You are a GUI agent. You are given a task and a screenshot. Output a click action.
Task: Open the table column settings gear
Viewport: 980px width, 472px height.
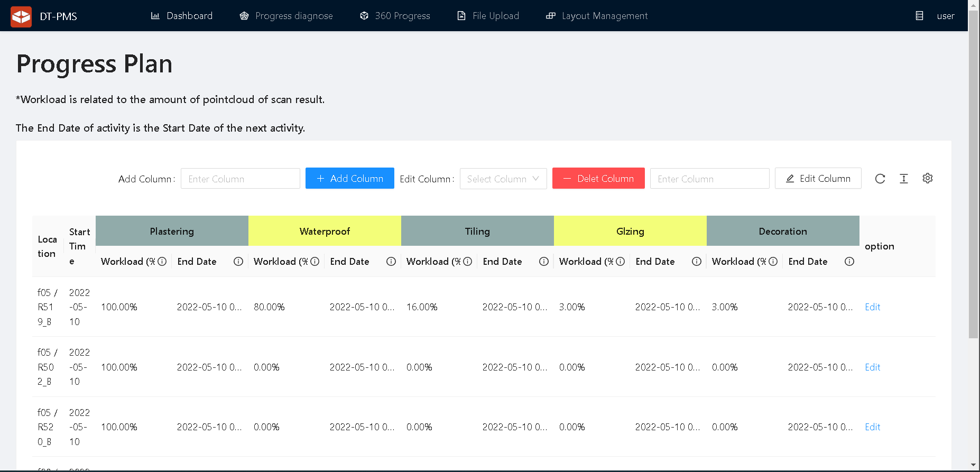click(x=928, y=179)
